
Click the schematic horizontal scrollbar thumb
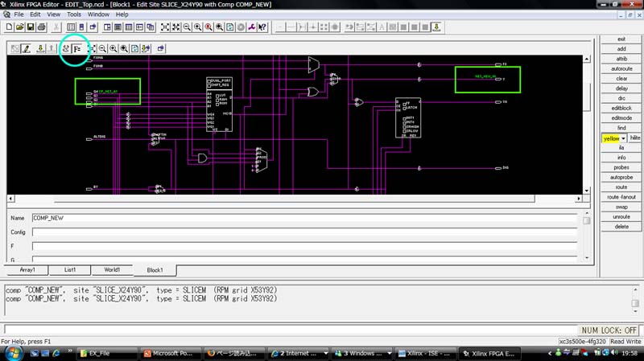coord(295,199)
